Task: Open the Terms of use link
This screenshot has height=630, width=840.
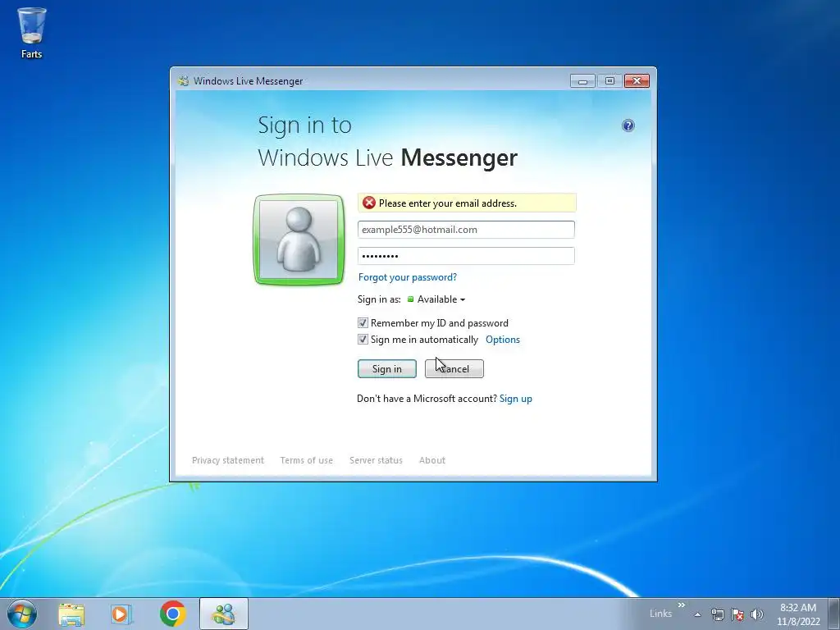Action: (x=307, y=460)
